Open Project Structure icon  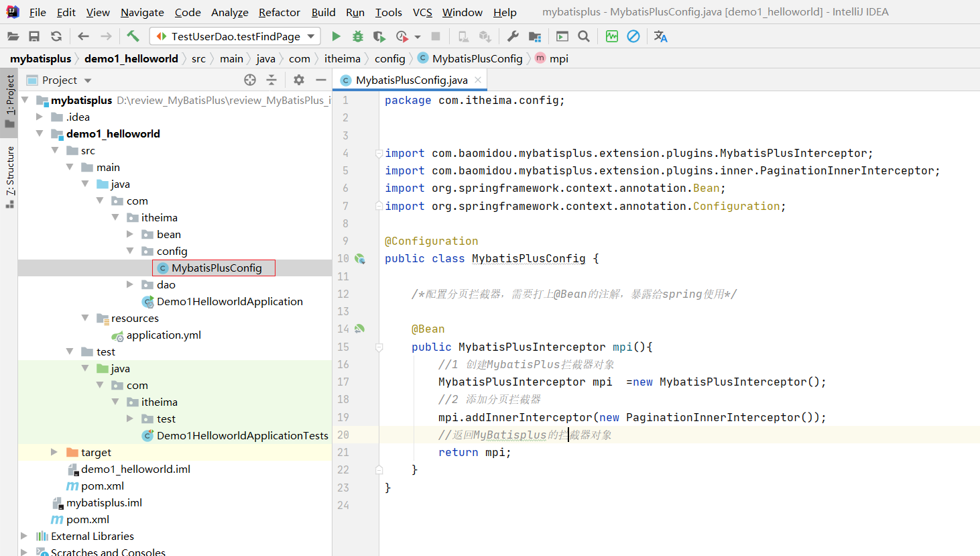[x=535, y=36]
